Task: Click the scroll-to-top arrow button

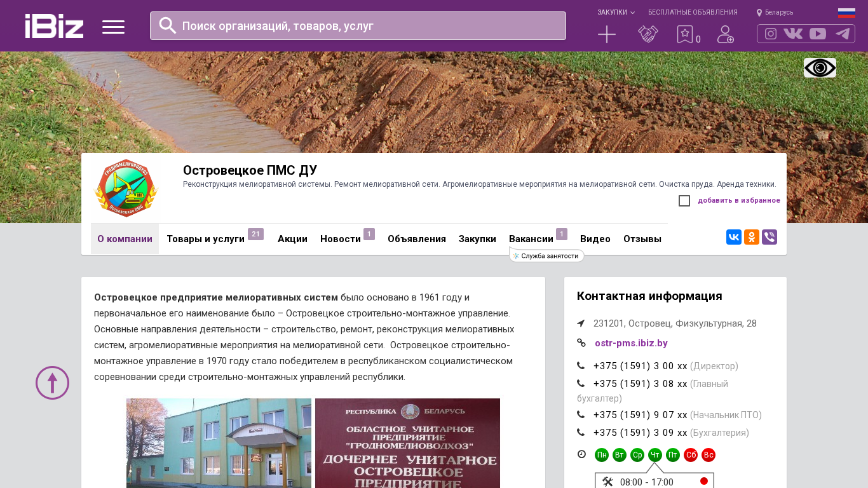Action: (x=52, y=383)
